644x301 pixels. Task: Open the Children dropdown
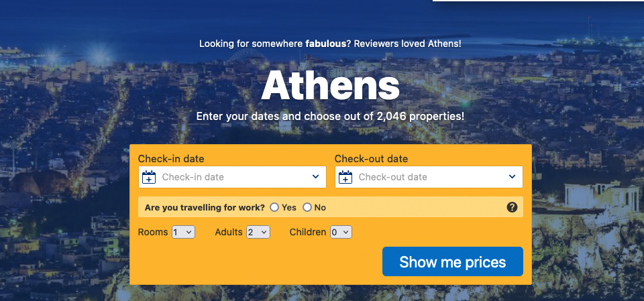pyautogui.click(x=341, y=232)
